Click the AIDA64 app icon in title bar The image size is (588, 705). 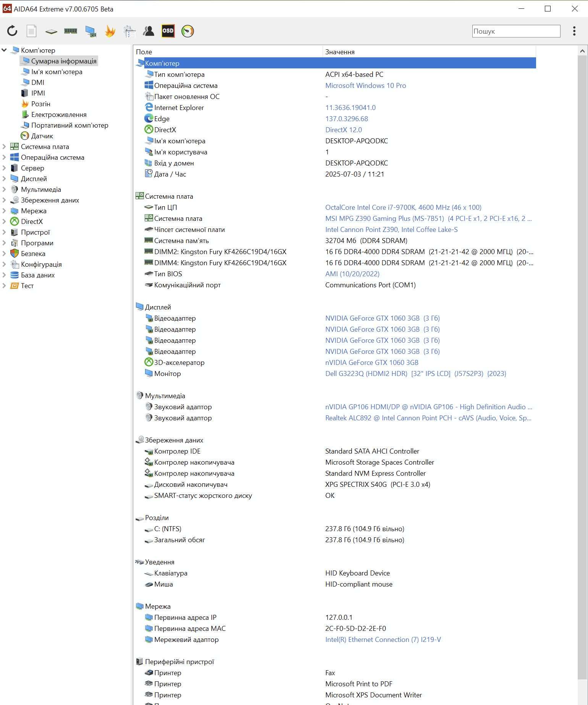(x=7, y=8)
